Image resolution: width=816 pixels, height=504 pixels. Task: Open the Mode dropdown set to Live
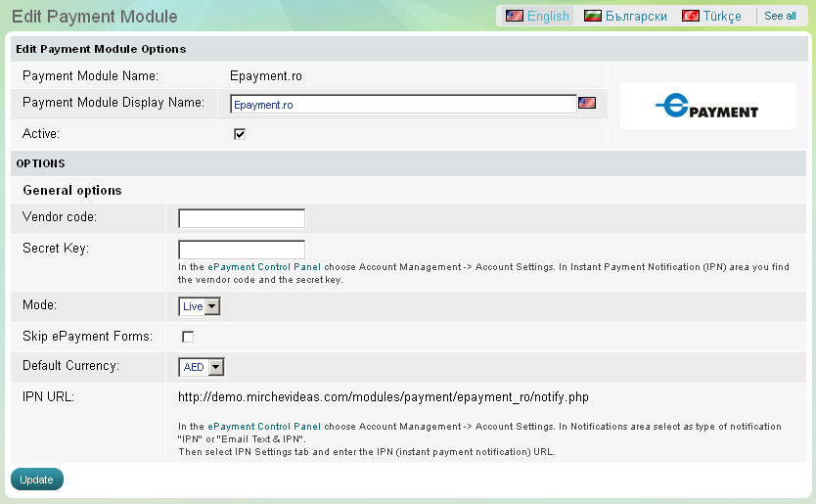pyautogui.click(x=200, y=307)
